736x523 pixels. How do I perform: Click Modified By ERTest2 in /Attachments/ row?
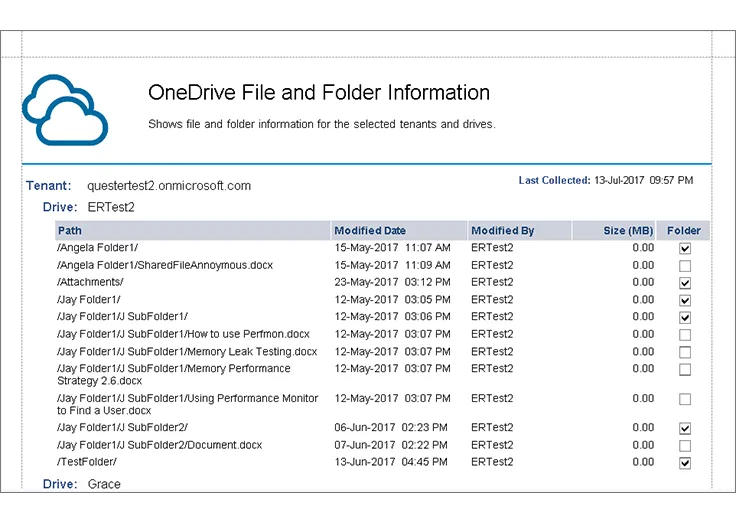(x=492, y=282)
